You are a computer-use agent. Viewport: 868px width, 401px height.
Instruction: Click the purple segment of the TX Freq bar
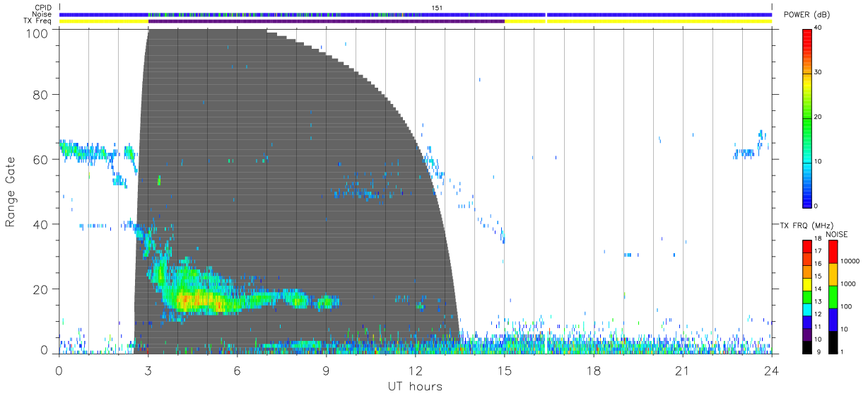pos(326,21)
